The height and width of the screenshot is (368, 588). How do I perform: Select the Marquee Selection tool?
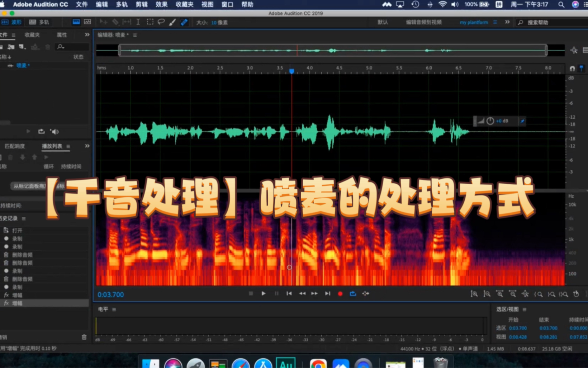coord(150,22)
